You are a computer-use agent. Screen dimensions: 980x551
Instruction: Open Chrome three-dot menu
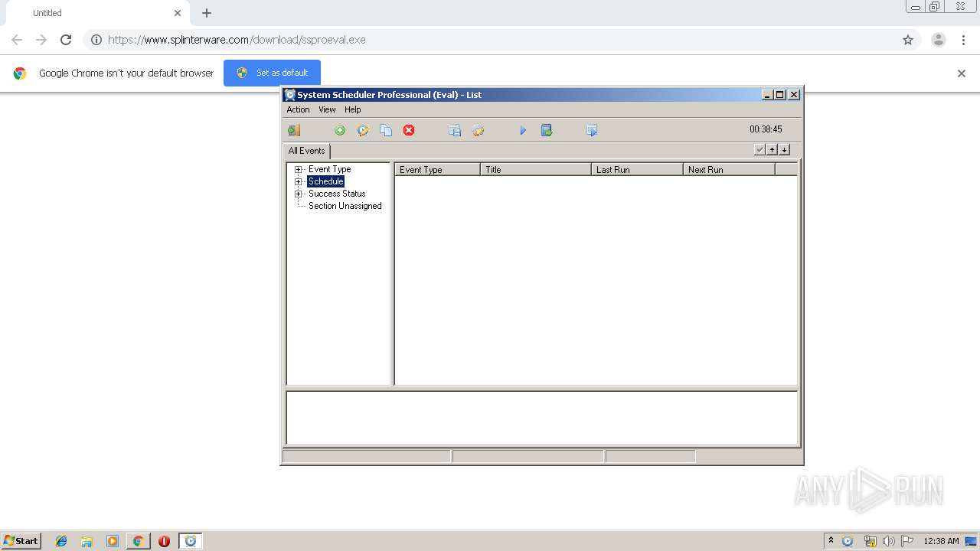963,40
